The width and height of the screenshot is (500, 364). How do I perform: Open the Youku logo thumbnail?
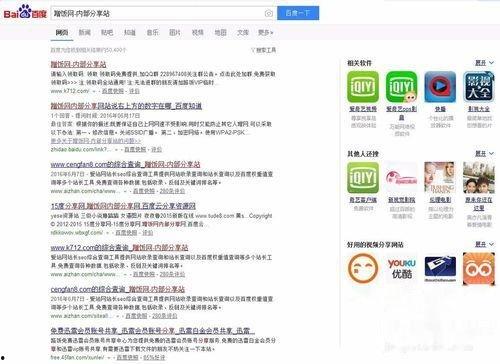point(402,269)
